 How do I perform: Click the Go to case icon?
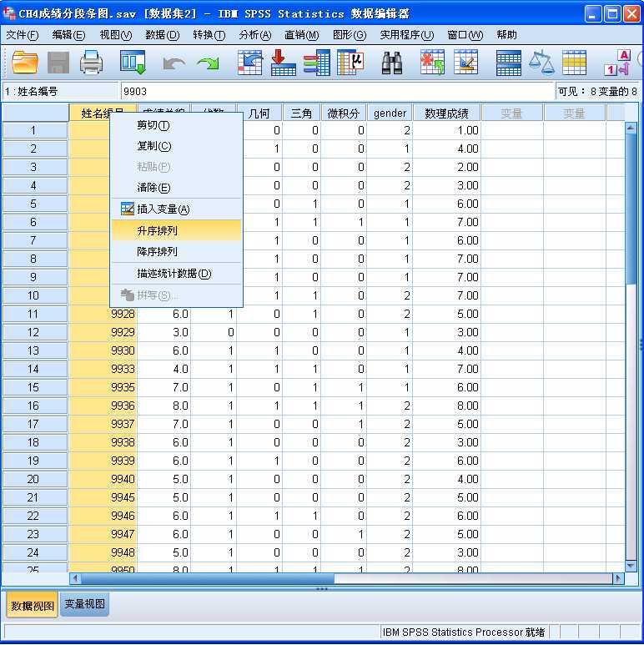point(250,63)
